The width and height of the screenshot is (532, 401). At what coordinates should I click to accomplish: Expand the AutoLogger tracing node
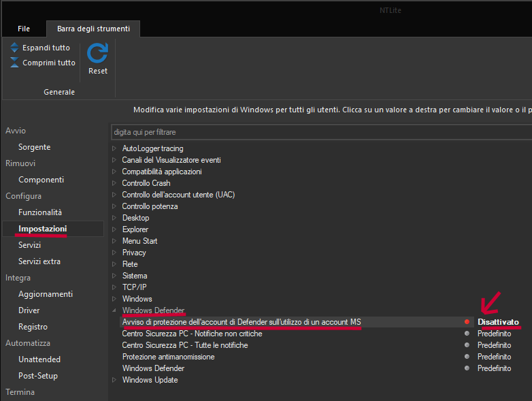point(114,148)
